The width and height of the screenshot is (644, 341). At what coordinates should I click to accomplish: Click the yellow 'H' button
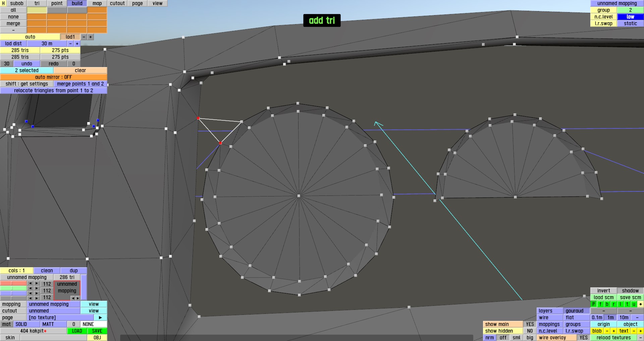coord(3,3)
